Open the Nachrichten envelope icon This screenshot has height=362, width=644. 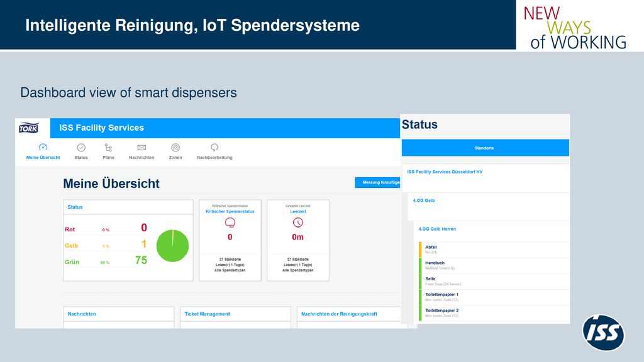tap(142, 147)
